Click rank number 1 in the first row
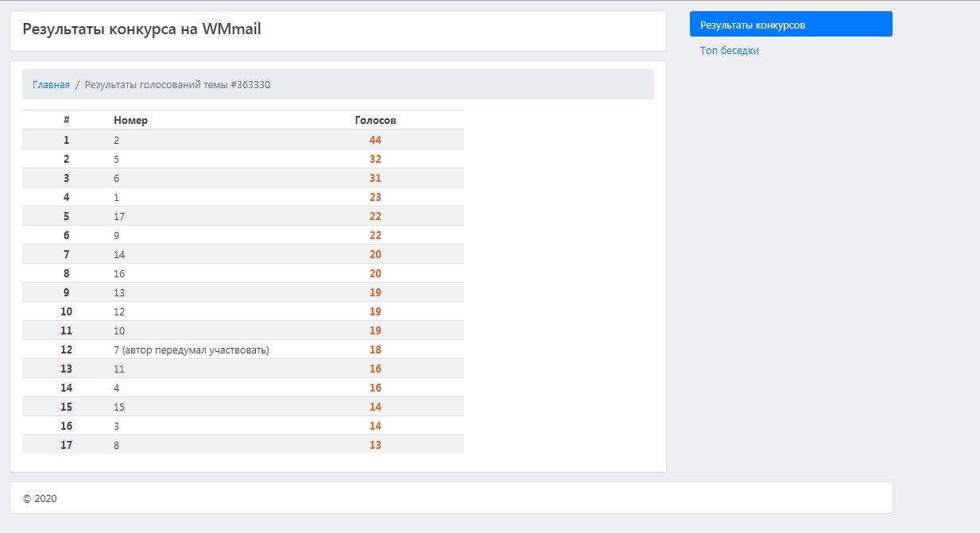Screen dimensions: 980x533 click(66, 140)
